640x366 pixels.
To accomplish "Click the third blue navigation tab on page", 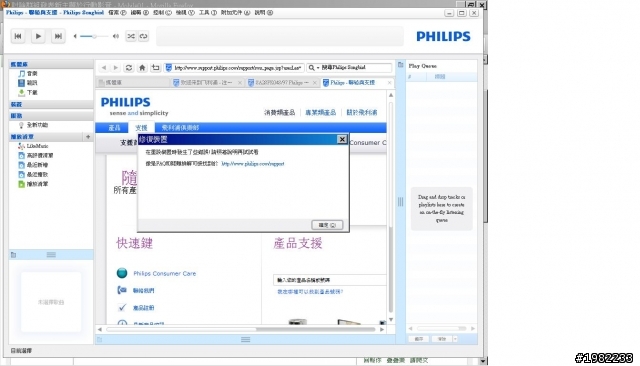I will (180, 128).
